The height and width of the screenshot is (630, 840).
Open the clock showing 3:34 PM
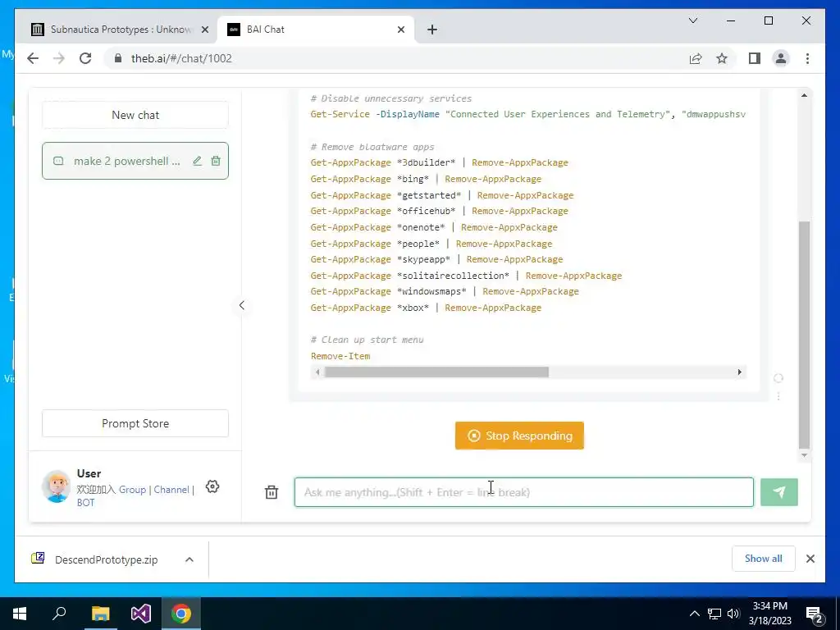tap(769, 614)
